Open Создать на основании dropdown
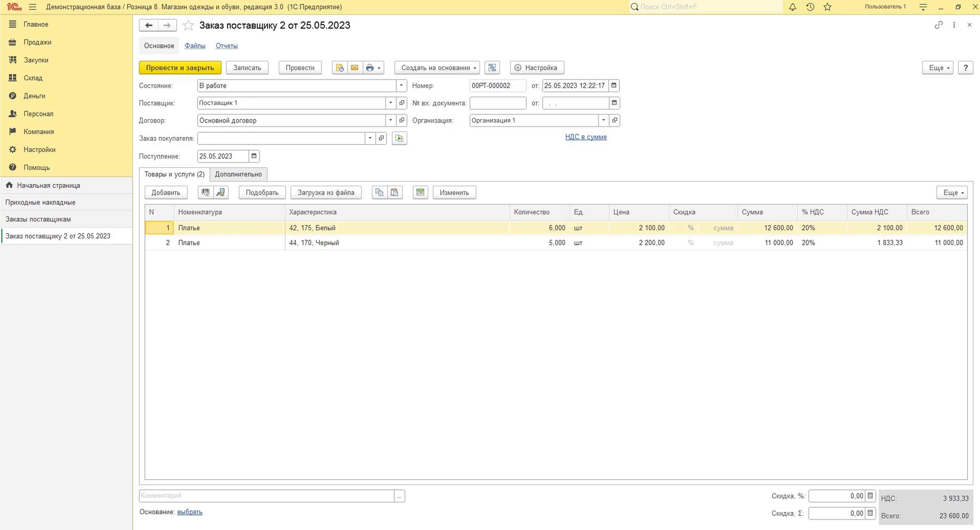Image resolution: width=980 pixels, height=530 pixels. [x=437, y=68]
